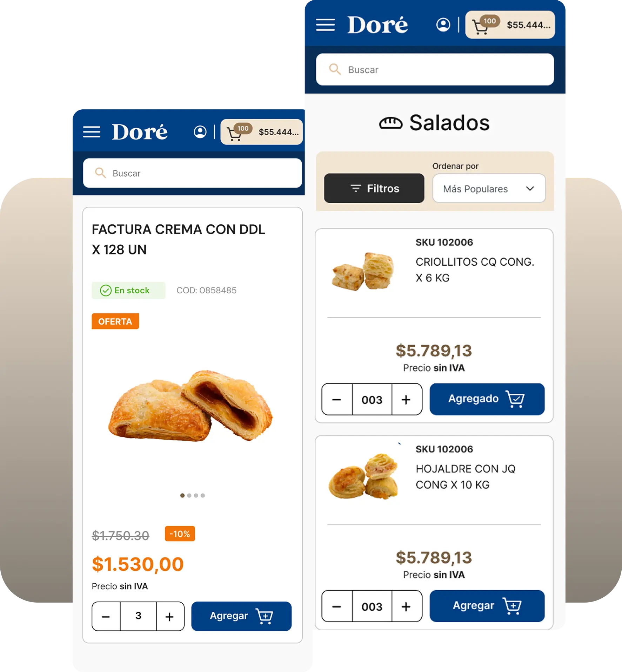Click the Salados bread category icon
Screen dimensions: 622x672
coord(390,123)
